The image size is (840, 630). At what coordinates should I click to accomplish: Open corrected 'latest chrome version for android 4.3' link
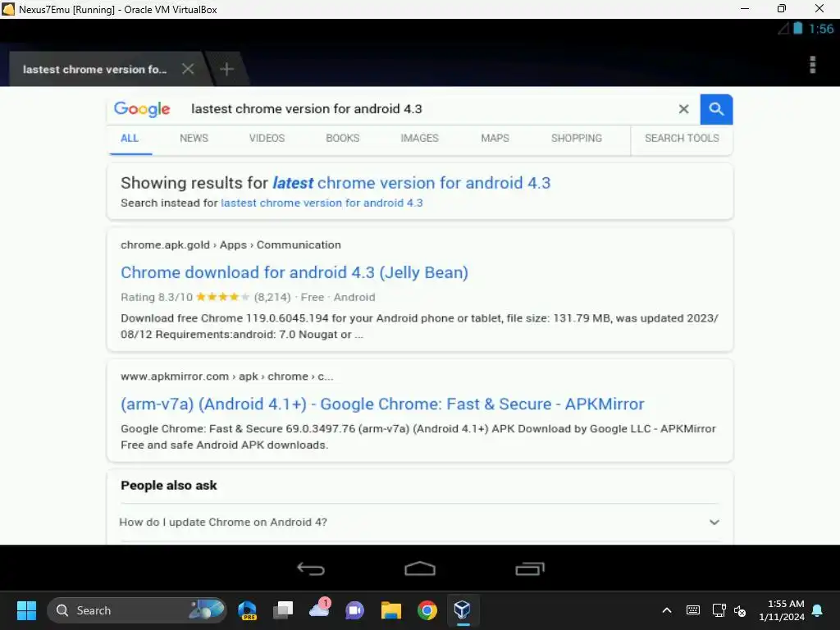tap(412, 183)
